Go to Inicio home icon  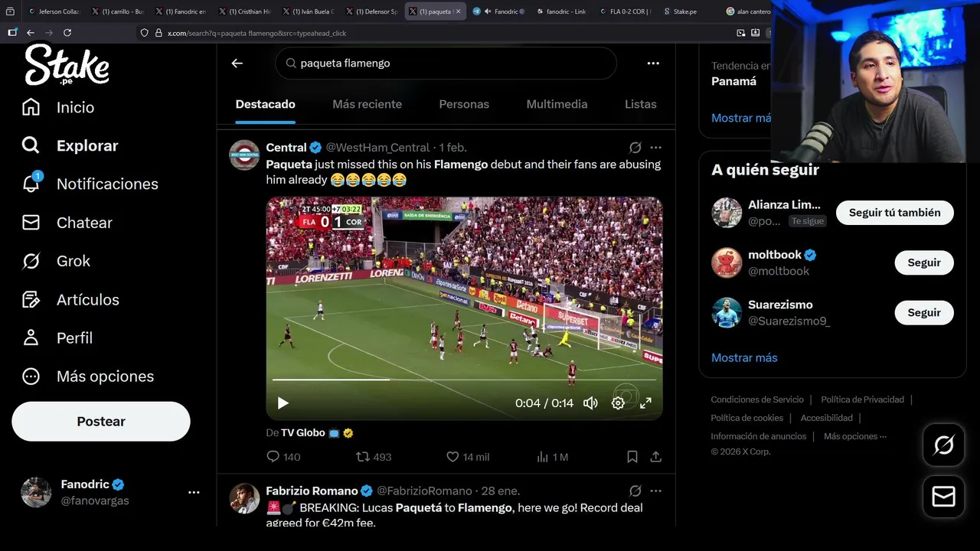click(31, 107)
